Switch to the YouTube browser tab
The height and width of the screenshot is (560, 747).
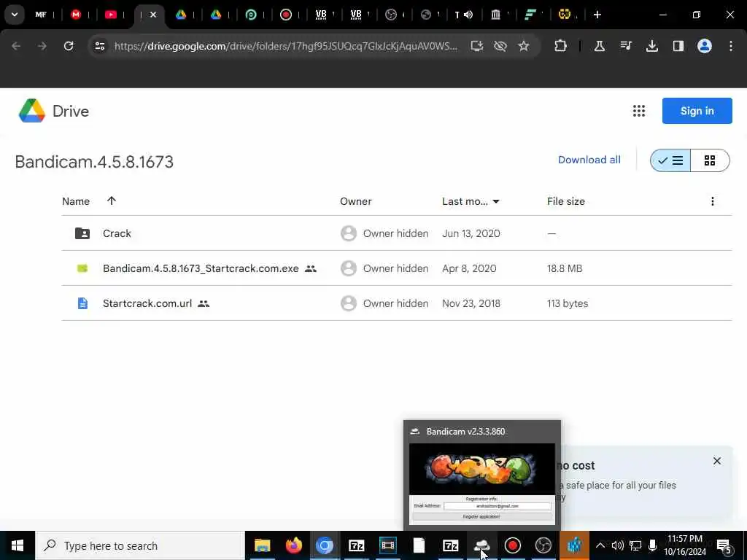pos(111,15)
